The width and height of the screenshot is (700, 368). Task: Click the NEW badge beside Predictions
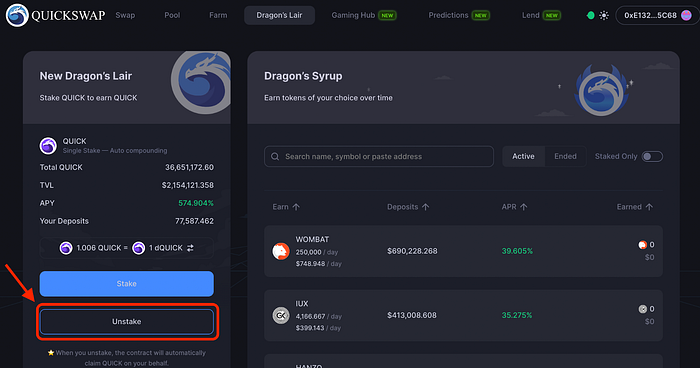click(481, 15)
